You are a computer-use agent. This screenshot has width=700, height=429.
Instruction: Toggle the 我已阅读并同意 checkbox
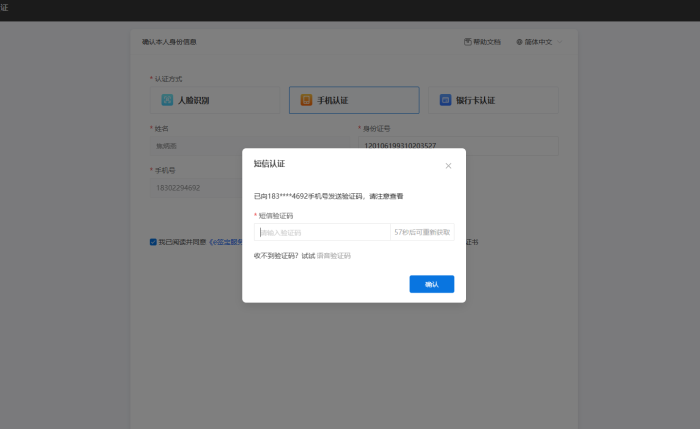click(153, 242)
